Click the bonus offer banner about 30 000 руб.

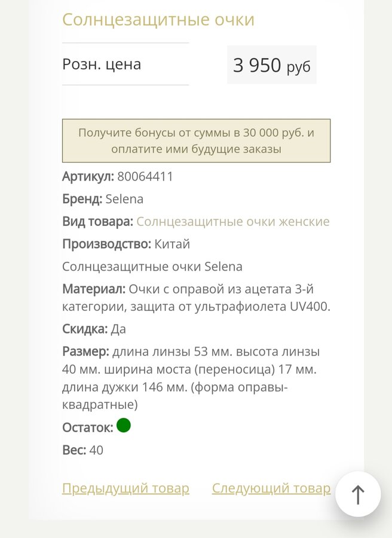(x=196, y=140)
